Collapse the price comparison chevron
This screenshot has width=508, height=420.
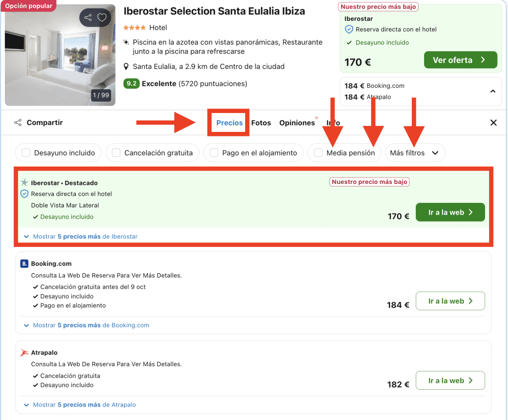point(493,91)
